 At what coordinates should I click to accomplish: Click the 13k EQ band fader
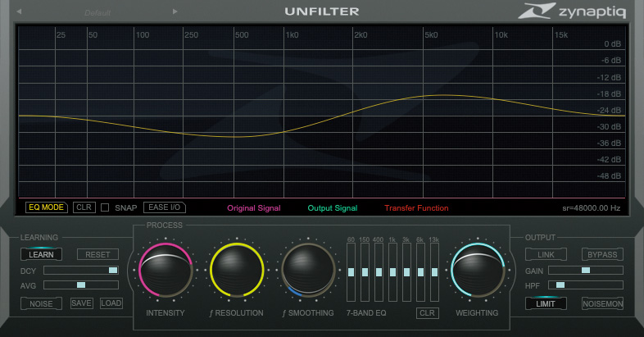434,272
